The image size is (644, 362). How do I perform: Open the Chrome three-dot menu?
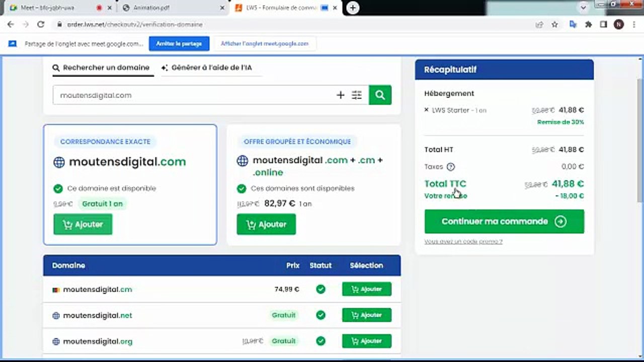[x=634, y=24]
